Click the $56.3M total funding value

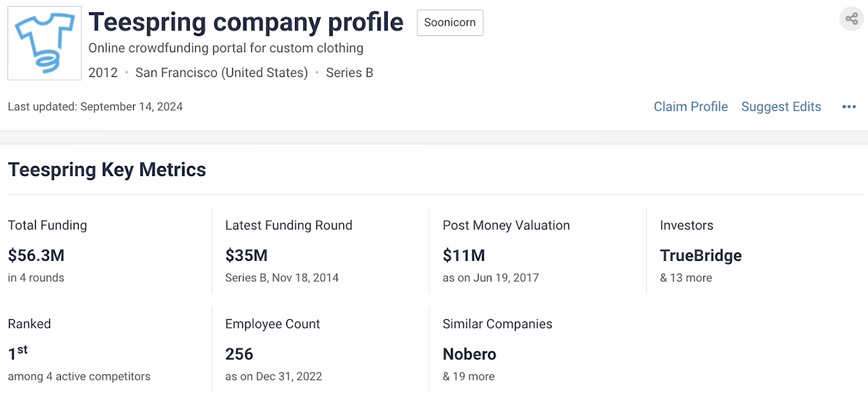point(36,255)
